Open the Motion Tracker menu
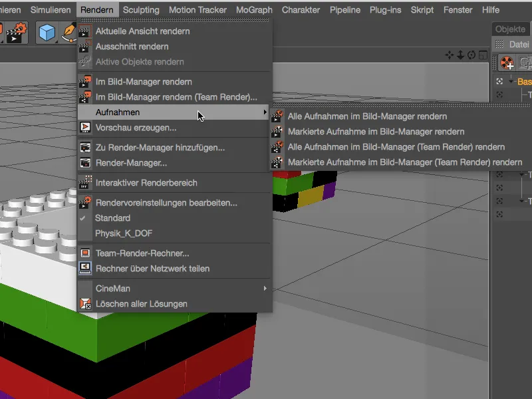532x399 pixels. click(x=198, y=10)
